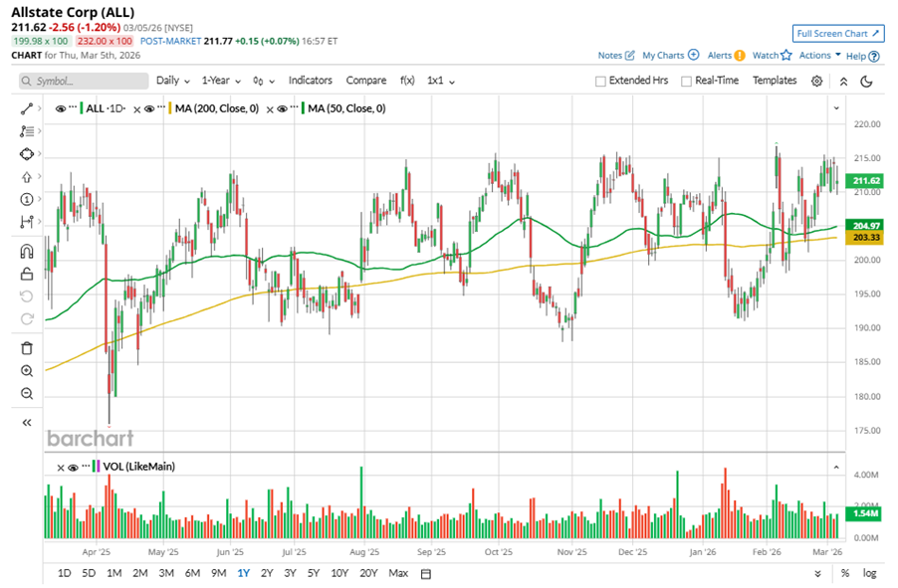Open options for the MA 200 study
The height and width of the screenshot is (588, 898).
coord(161,107)
